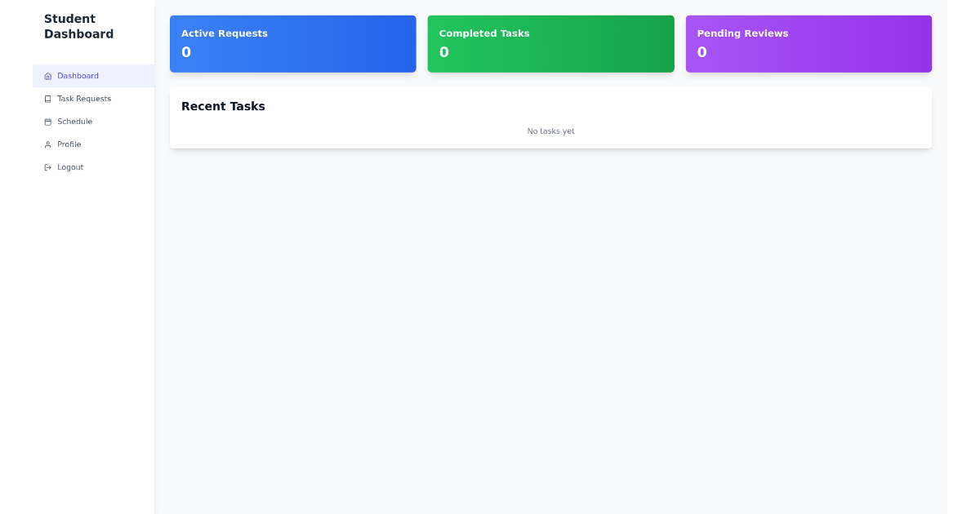Open the Pending Reviews card
This screenshot has height=514, width=980.
808,43
